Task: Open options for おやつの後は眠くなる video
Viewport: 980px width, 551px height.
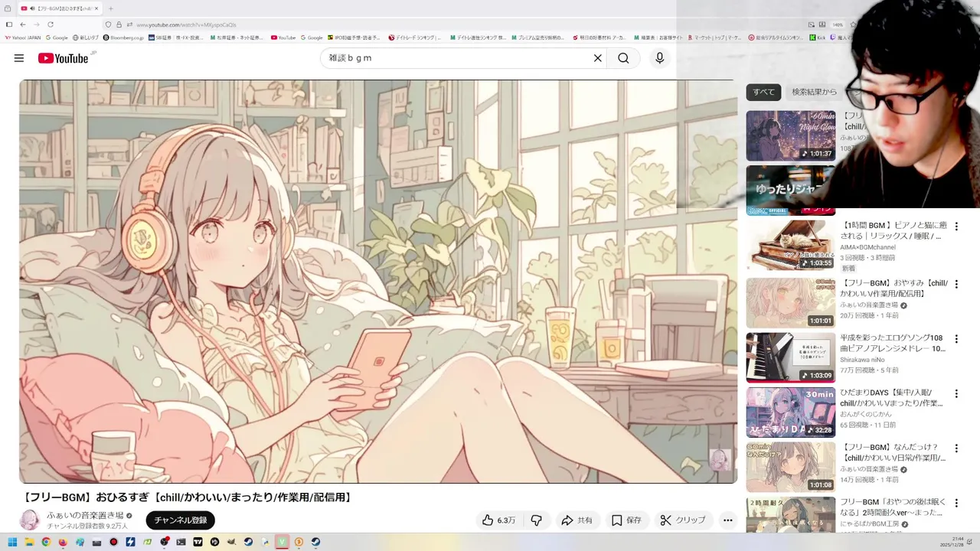Action: pos(956,503)
